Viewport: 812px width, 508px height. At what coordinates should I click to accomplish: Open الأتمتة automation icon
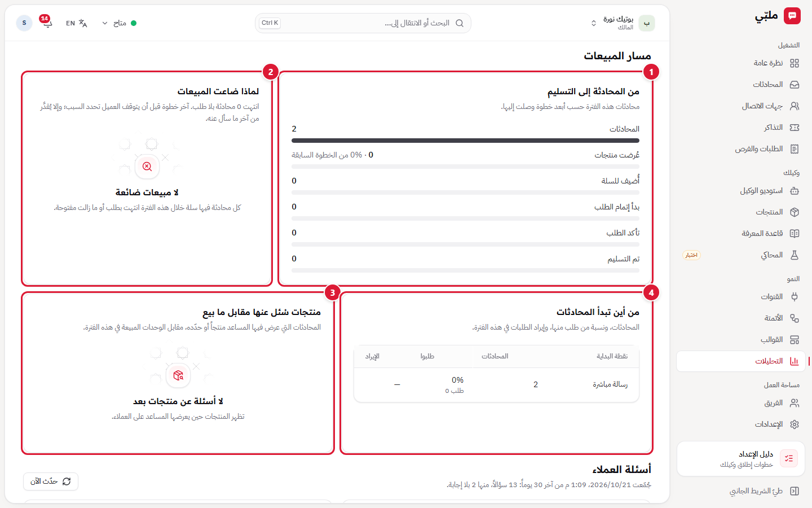795,318
